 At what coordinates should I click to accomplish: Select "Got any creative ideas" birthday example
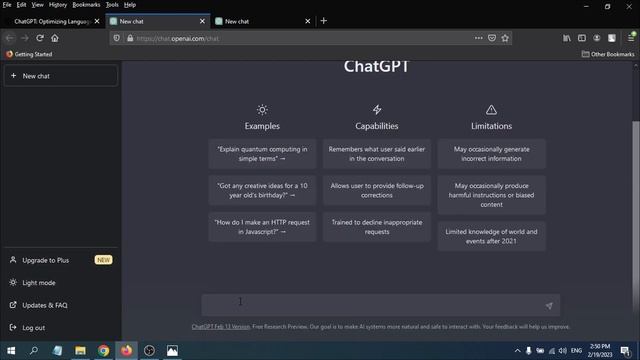pos(262,190)
